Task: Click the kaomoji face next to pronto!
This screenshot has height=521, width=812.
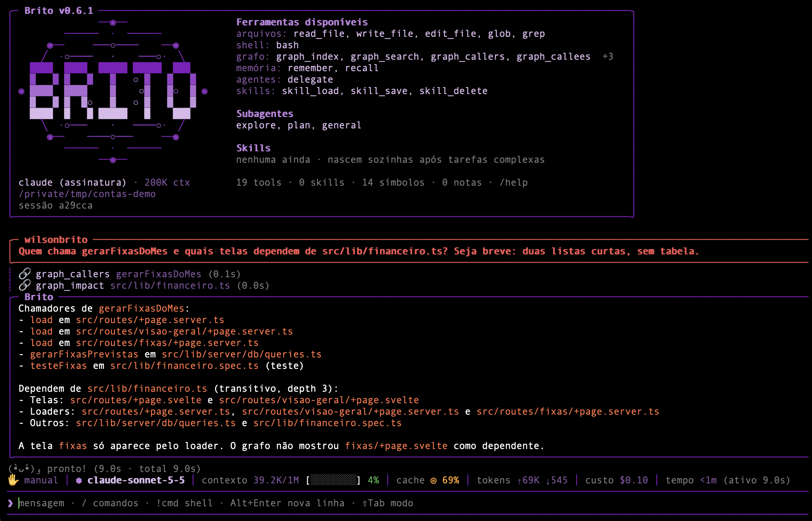Action: point(25,469)
